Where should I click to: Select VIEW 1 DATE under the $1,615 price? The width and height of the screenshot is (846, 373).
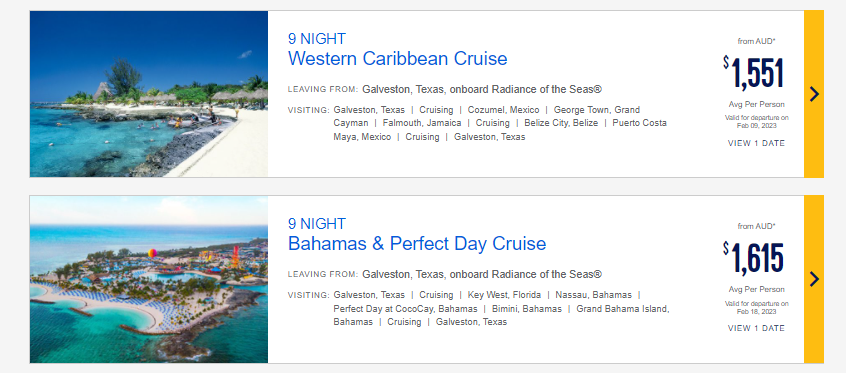756,328
